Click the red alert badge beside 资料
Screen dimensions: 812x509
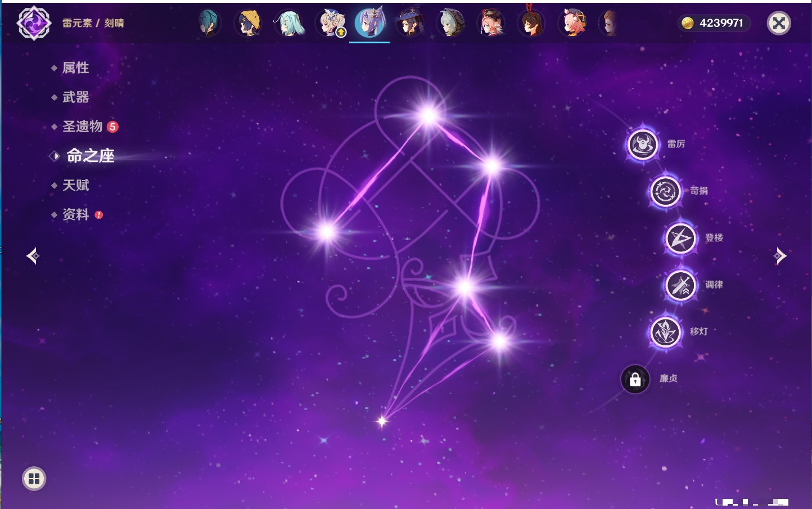99,215
